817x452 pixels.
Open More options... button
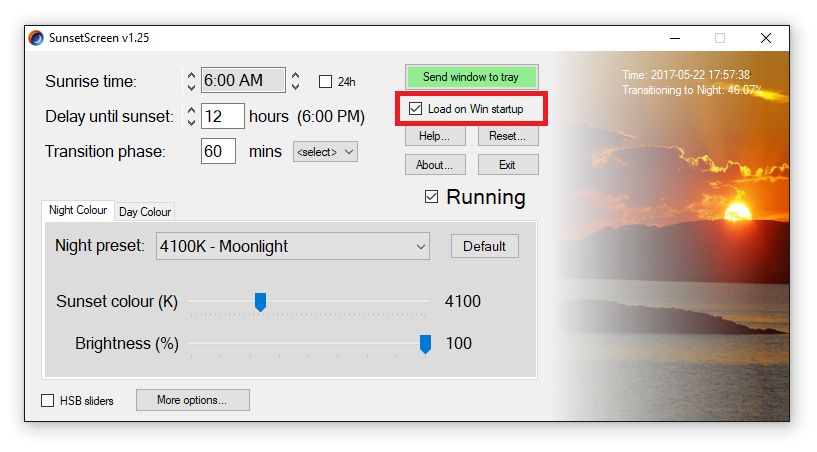193,400
